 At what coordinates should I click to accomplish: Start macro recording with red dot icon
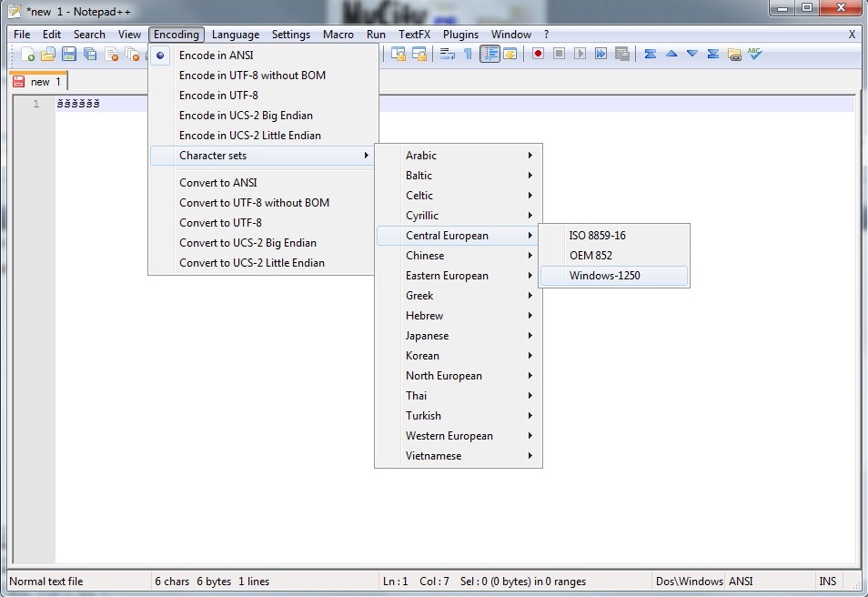[x=538, y=55]
